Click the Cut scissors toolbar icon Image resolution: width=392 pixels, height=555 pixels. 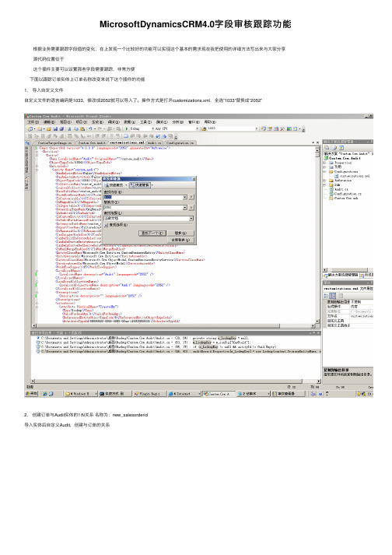70,129
